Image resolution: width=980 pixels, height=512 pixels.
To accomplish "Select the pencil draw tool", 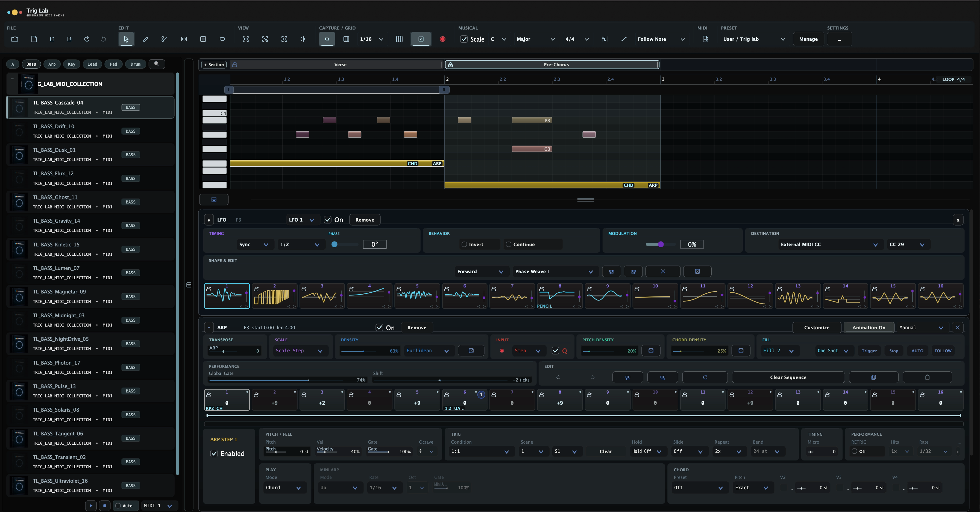I will point(145,39).
